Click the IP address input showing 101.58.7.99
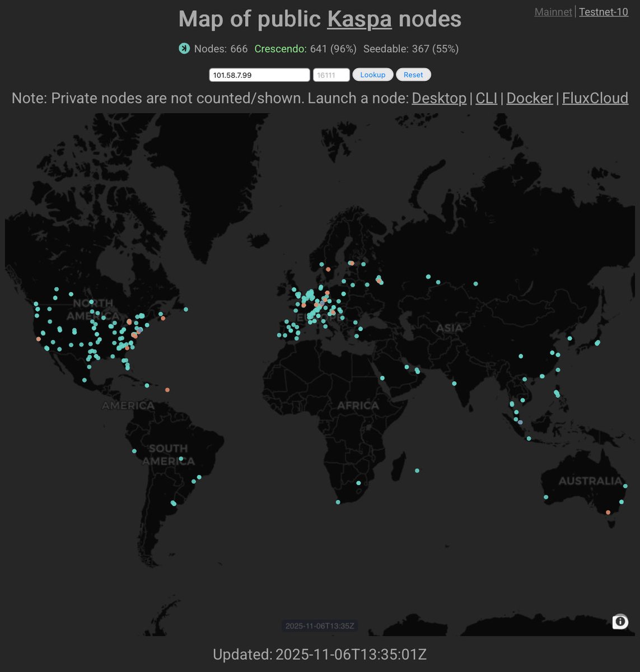 point(259,74)
